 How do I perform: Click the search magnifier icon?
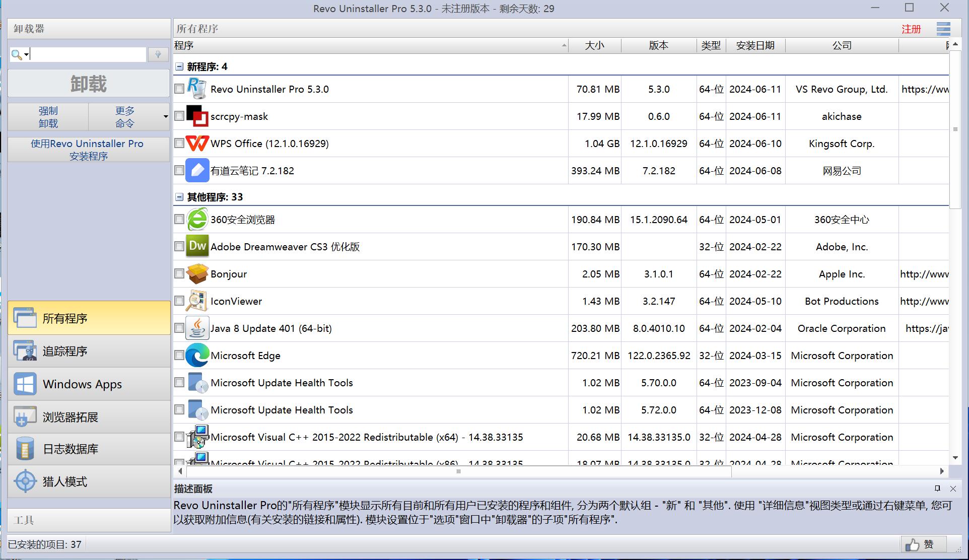(x=16, y=54)
